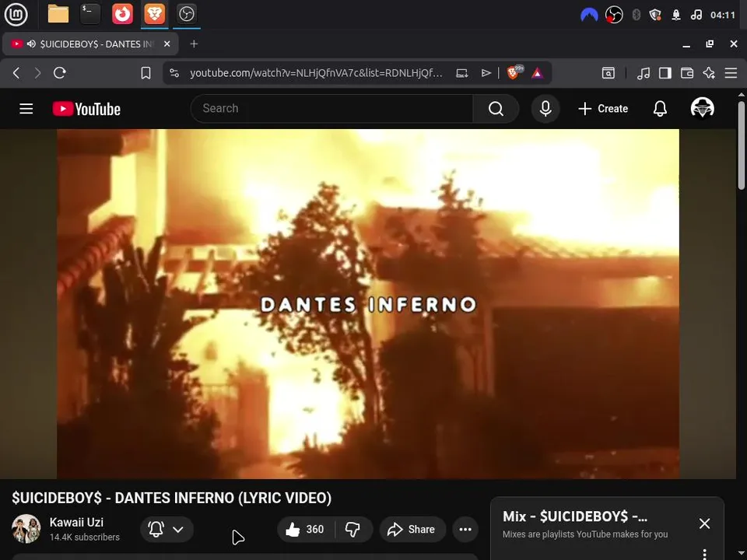747x560 pixels.
Task: Click the install/cast screen icon in address bar
Action: click(x=461, y=73)
